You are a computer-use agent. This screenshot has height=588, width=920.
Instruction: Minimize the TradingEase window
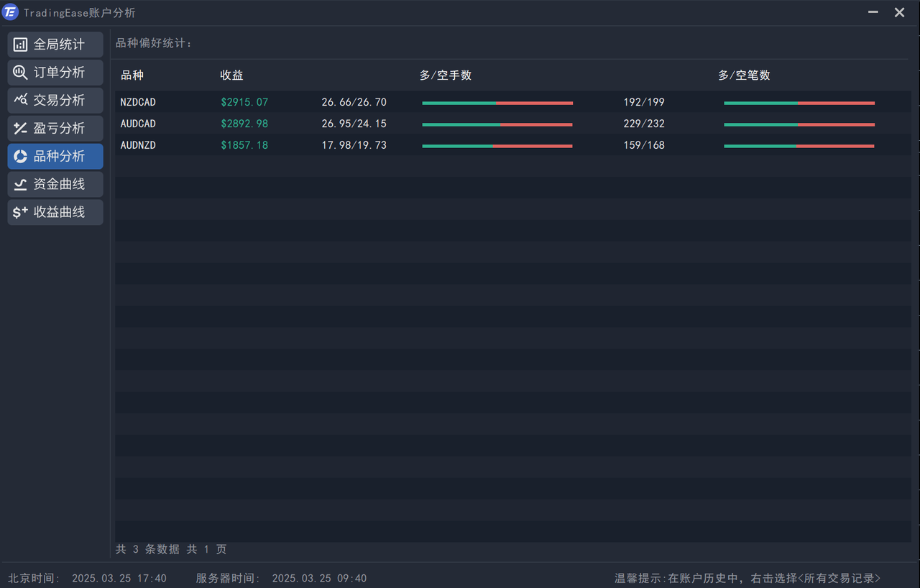click(873, 12)
